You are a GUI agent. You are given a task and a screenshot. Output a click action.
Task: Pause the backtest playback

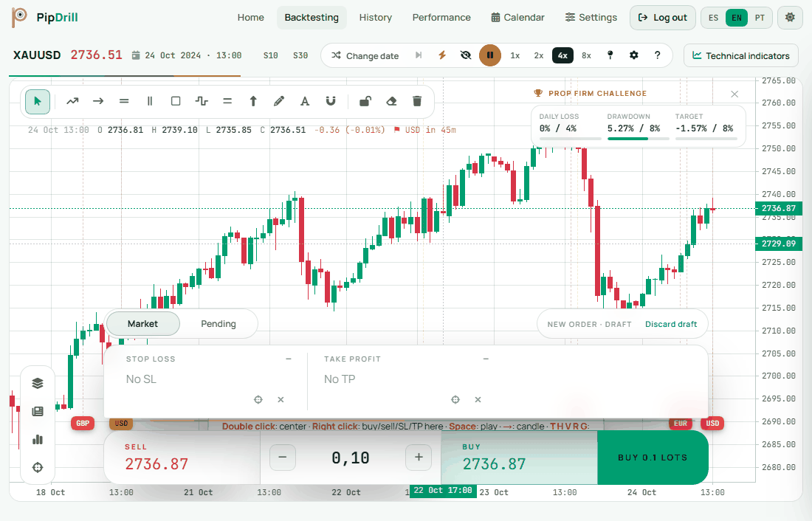[x=490, y=55]
